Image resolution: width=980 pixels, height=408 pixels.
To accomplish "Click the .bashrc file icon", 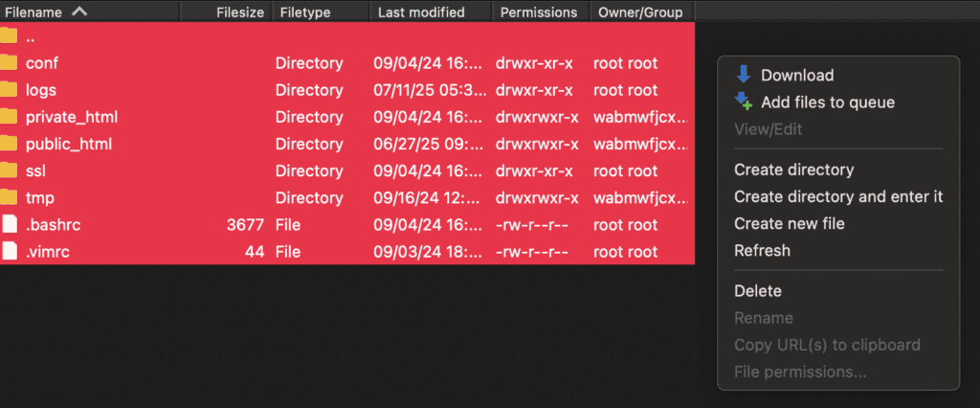I will (10, 225).
